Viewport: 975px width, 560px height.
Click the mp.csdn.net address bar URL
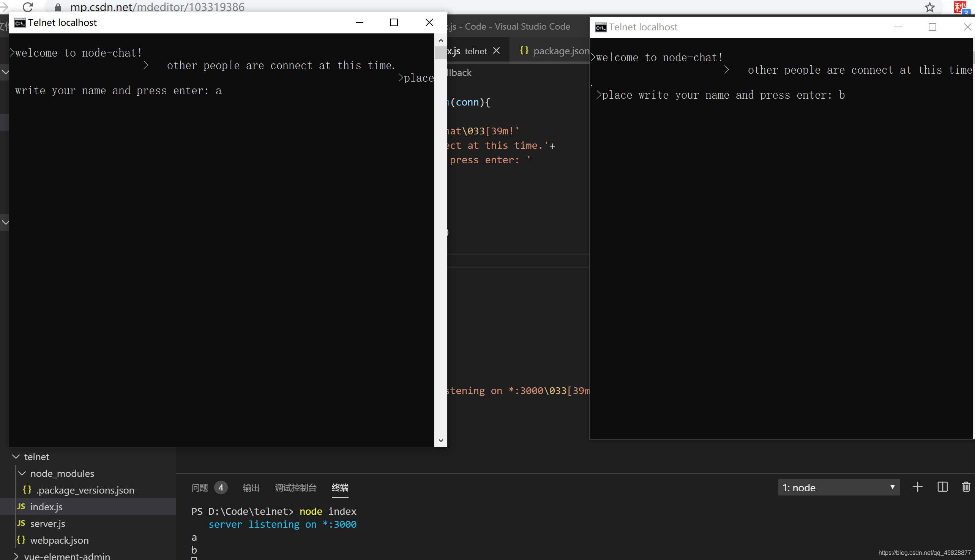click(157, 7)
